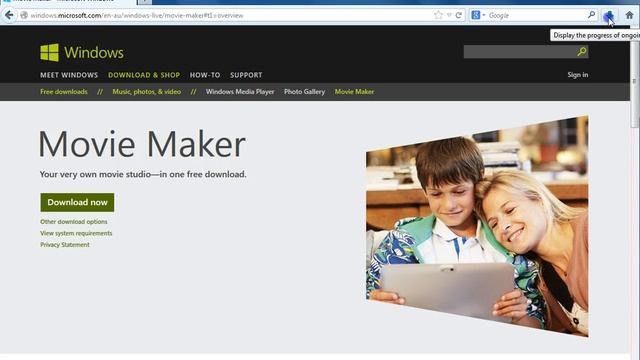Screen dimensions: 640x360
Task: Go to Free downloads breadcrumb
Action: tap(64, 92)
